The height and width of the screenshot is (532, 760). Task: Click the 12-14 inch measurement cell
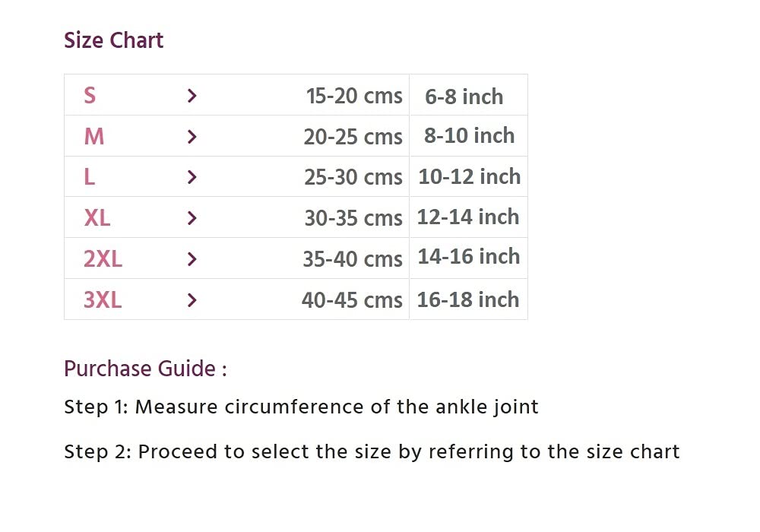(x=467, y=217)
